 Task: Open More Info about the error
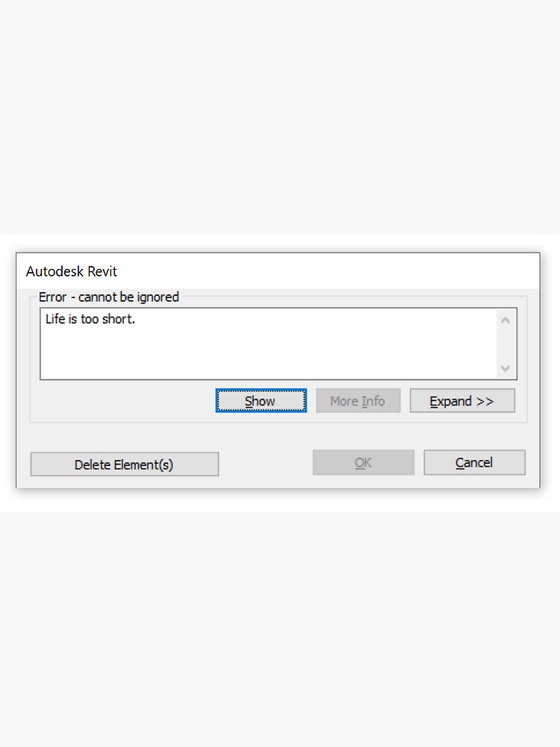358,400
